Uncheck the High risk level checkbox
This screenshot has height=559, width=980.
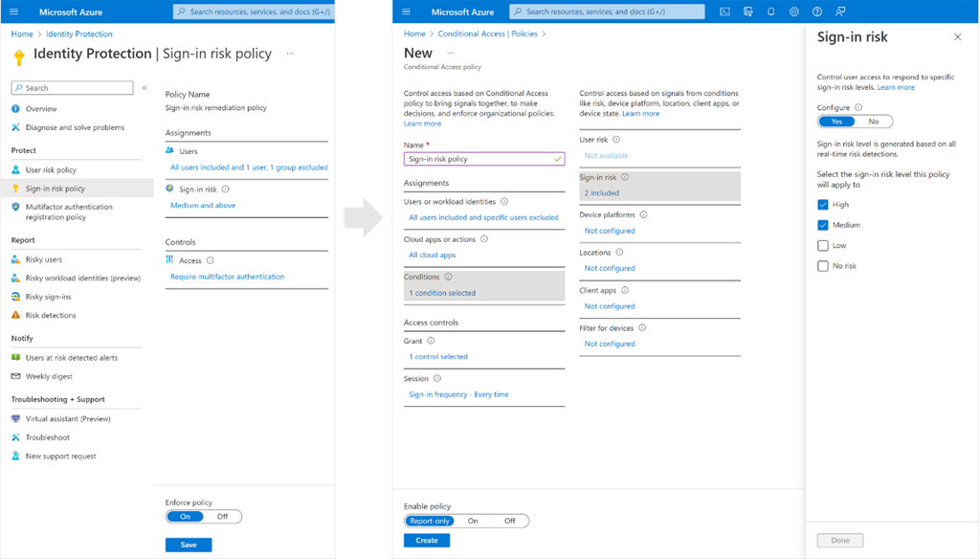pos(823,205)
